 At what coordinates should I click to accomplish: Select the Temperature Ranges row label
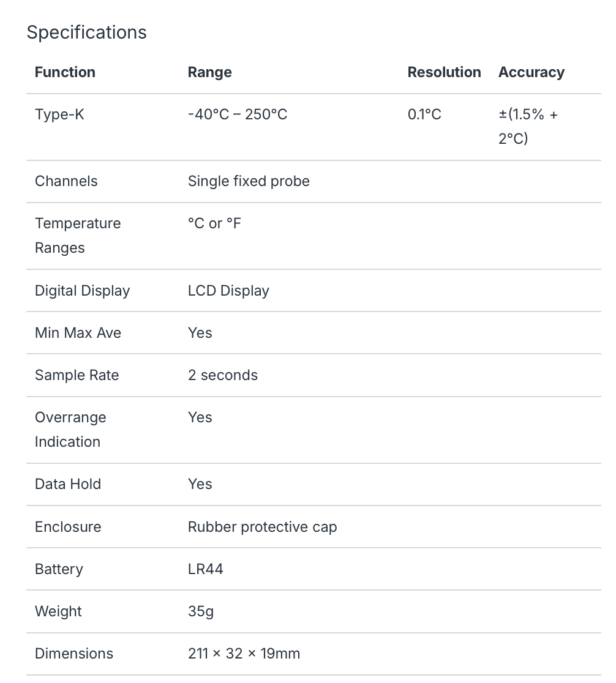[x=78, y=236]
